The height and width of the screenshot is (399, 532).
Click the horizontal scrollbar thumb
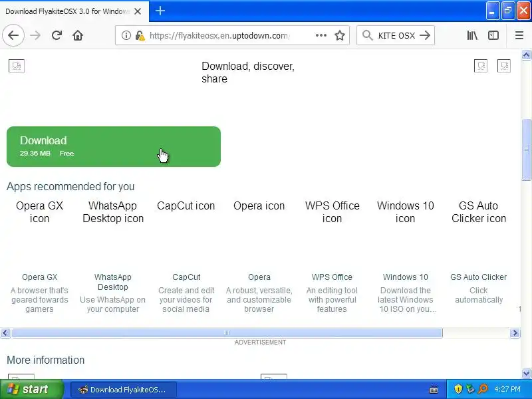(227, 333)
